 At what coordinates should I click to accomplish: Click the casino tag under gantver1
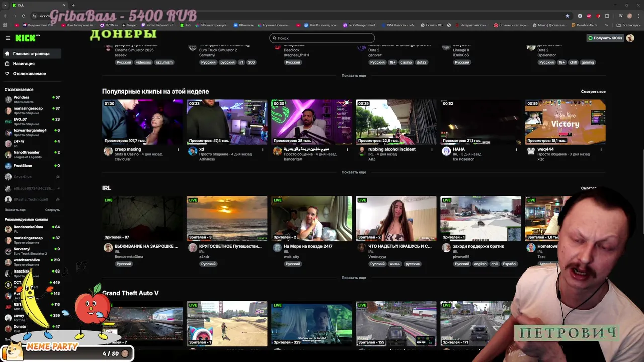[x=406, y=62]
